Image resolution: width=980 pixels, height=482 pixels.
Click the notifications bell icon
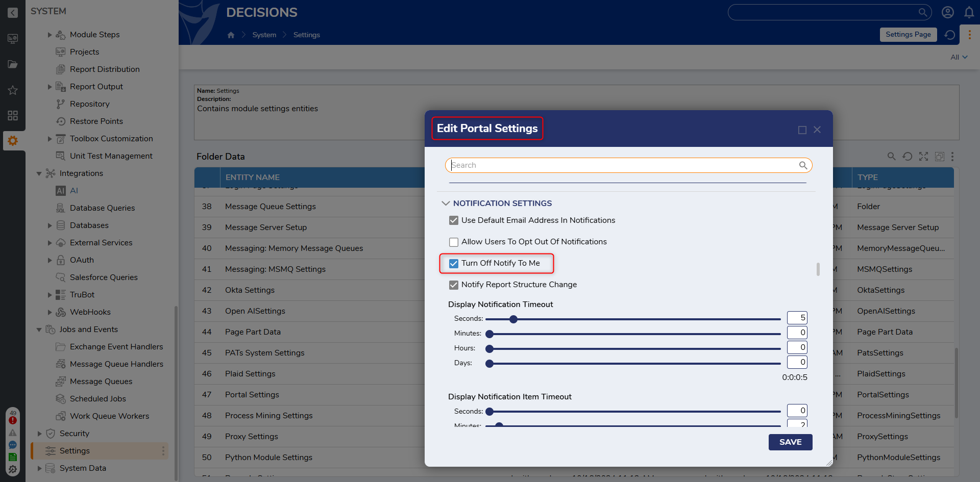click(x=969, y=13)
